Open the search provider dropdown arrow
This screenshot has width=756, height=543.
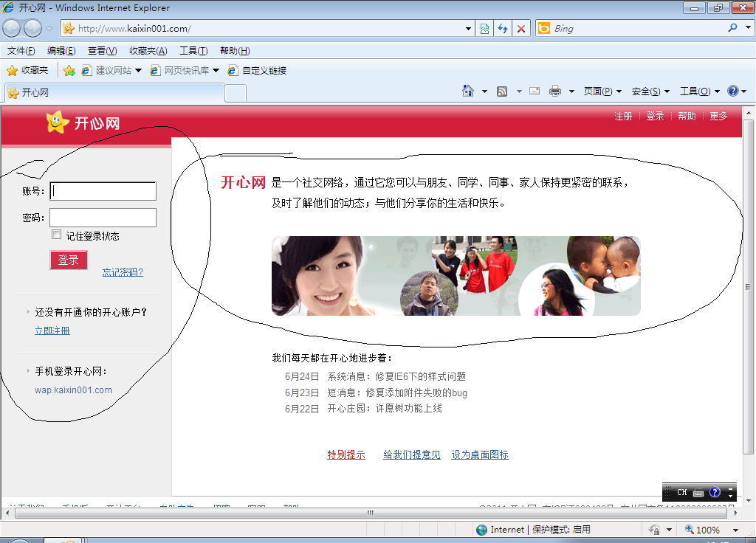pos(748,27)
